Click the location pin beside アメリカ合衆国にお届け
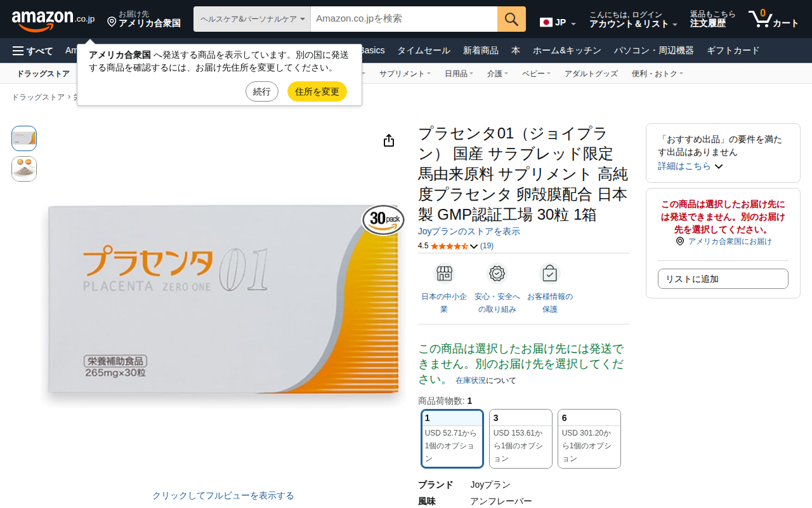The width and height of the screenshot is (812, 508). (680, 241)
